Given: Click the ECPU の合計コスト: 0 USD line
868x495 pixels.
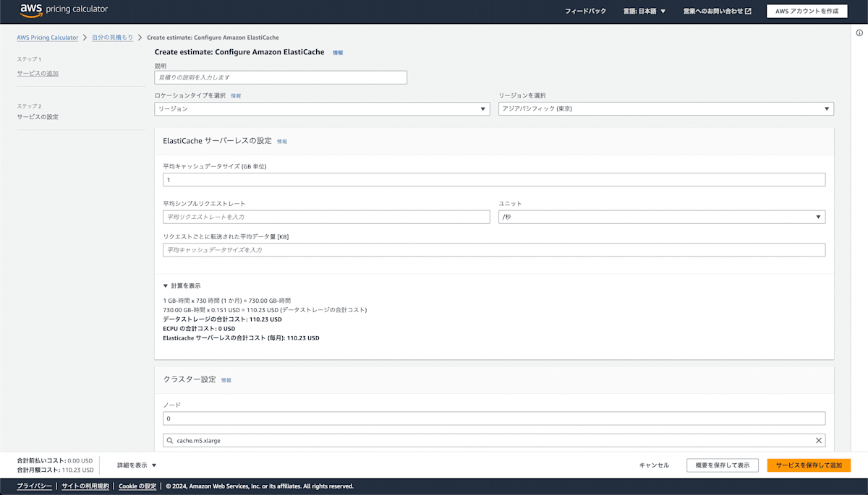Looking at the screenshot, I should click(x=199, y=328).
